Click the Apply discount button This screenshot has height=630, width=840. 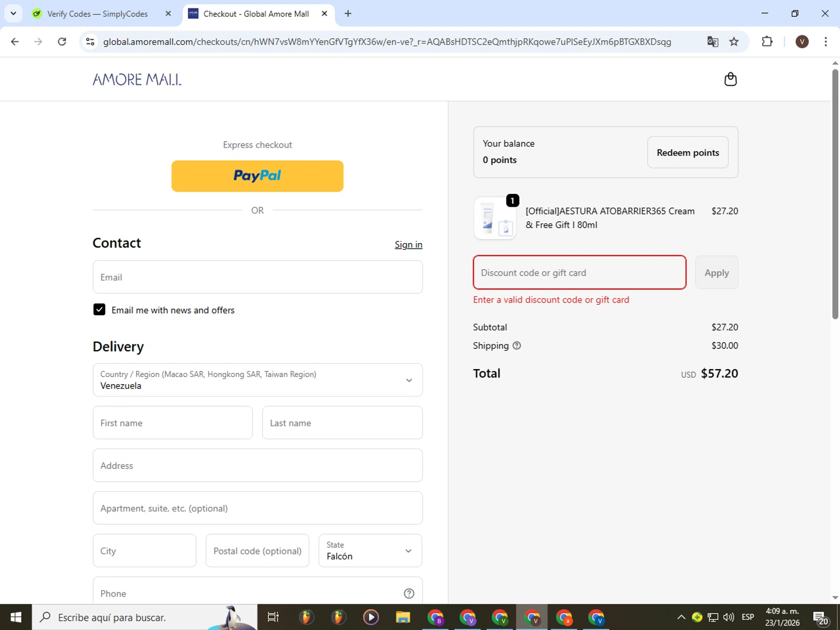[x=717, y=273]
